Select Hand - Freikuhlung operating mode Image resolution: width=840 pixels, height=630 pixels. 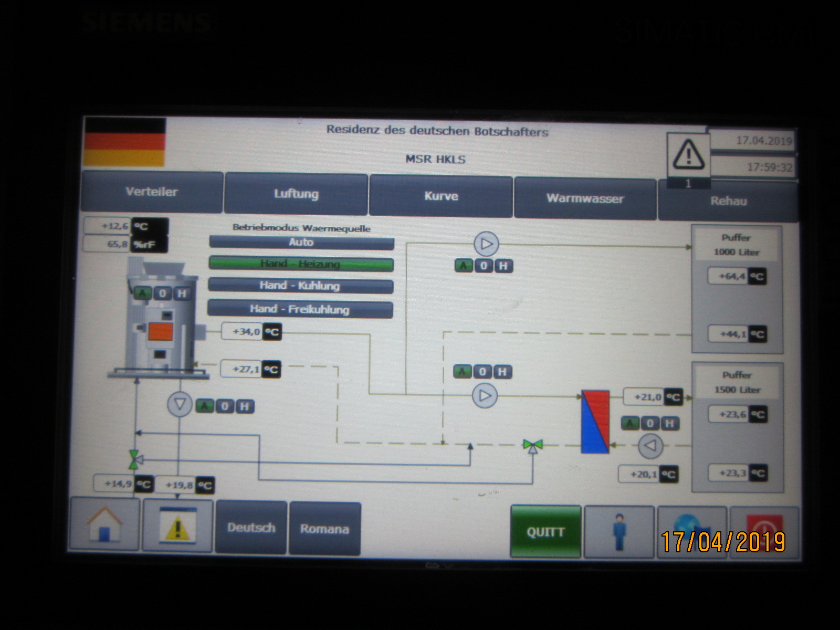(x=300, y=309)
